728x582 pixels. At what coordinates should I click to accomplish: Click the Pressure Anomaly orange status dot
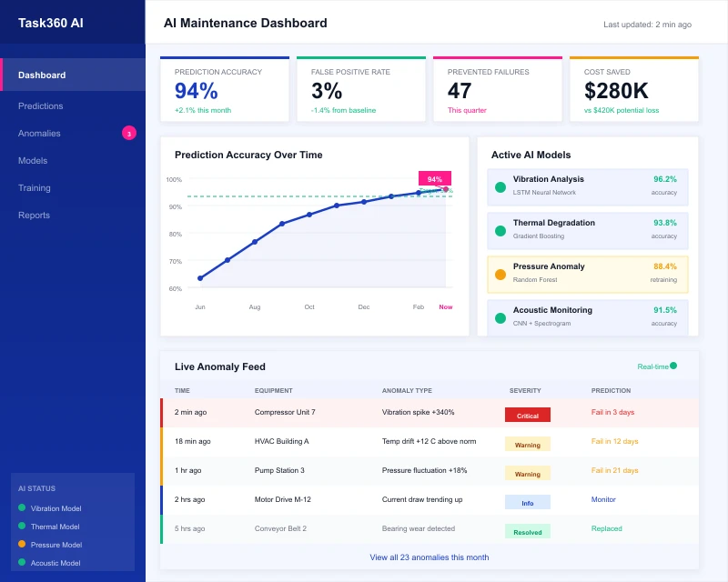click(500, 275)
